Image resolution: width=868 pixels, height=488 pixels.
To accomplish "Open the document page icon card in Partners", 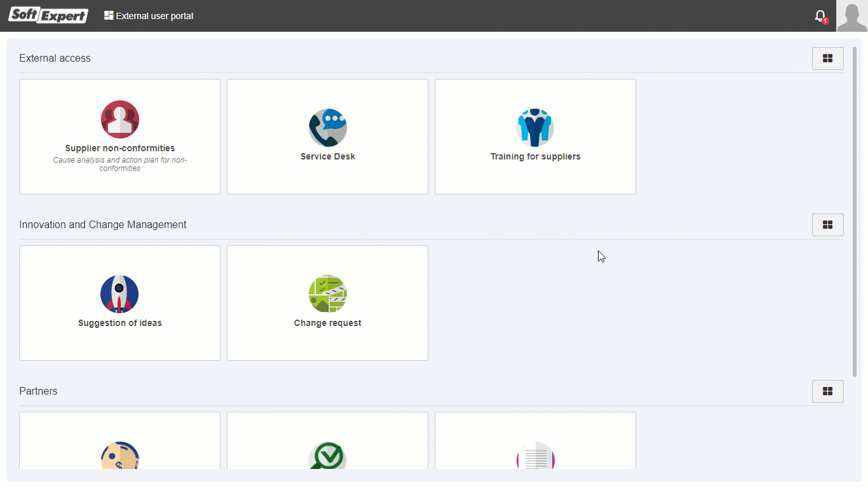I will [535, 440].
